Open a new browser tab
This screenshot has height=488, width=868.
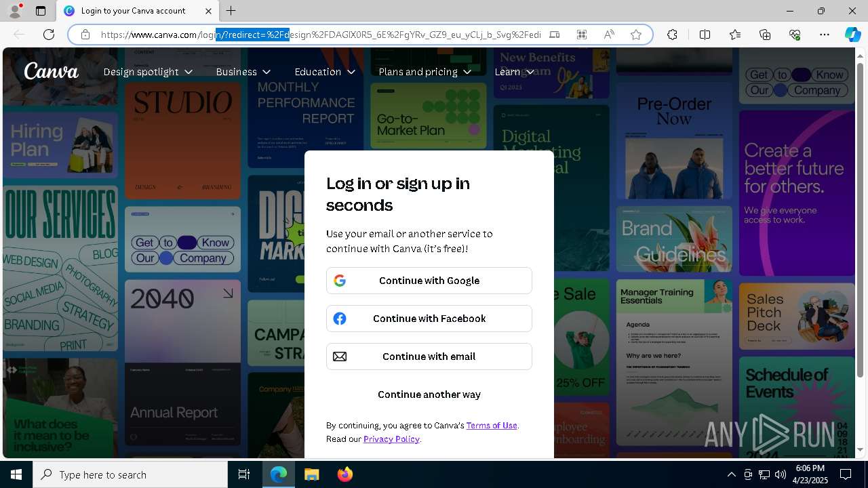click(231, 11)
